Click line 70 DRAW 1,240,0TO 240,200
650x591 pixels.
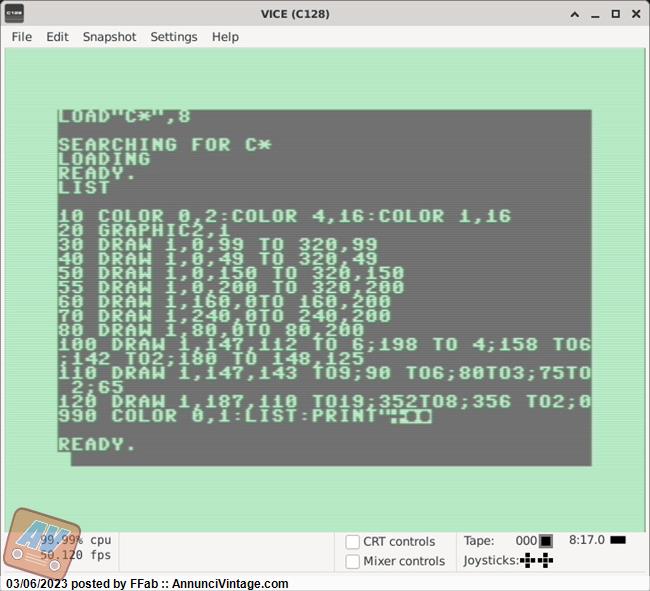pos(224,315)
